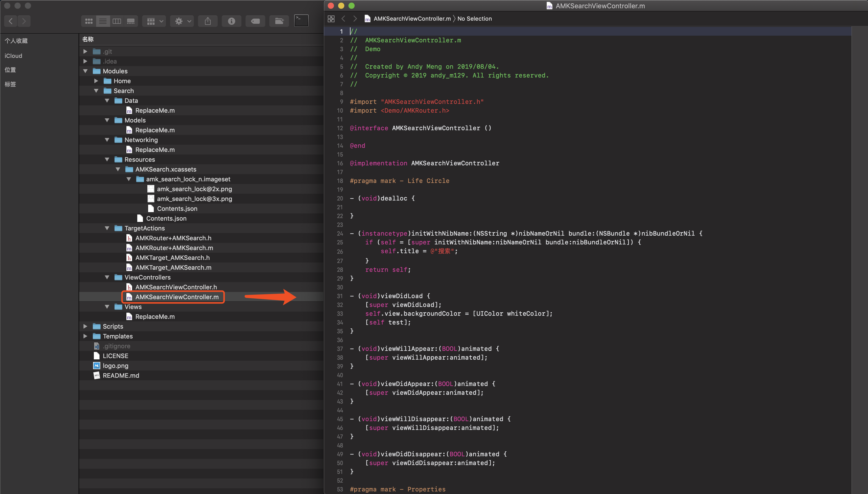Image resolution: width=868 pixels, height=494 pixels.
Task: Open Xcode related items grid icon
Action: [x=331, y=19]
